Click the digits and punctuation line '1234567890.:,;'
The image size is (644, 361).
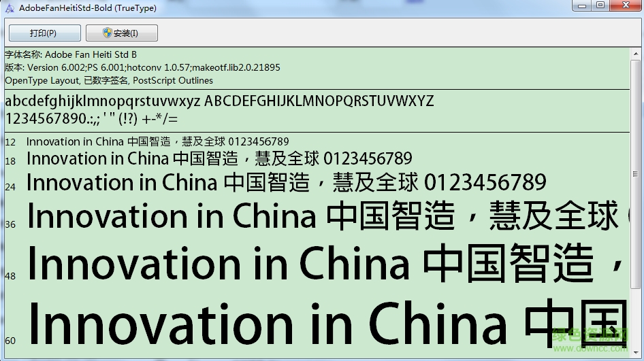tap(91, 119)
